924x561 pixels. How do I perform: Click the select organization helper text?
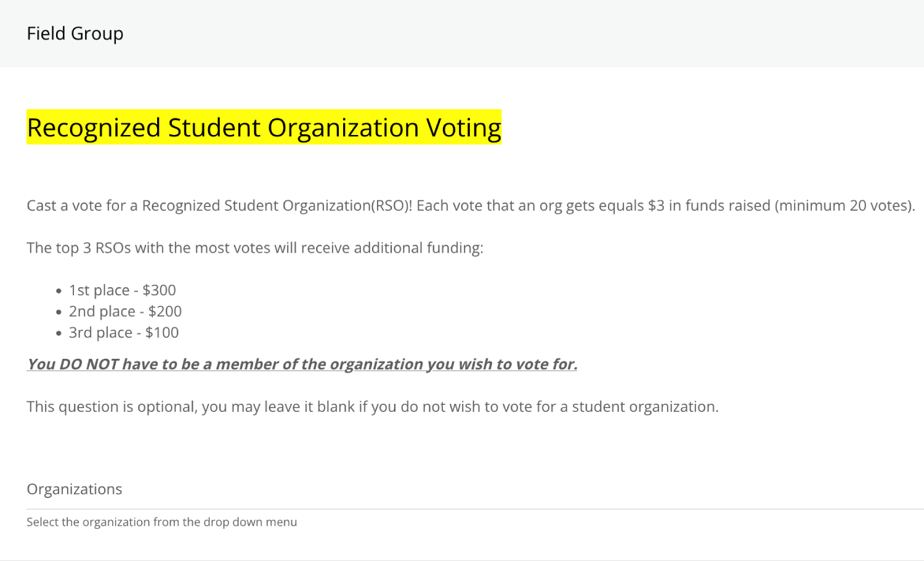coord(162,522)
